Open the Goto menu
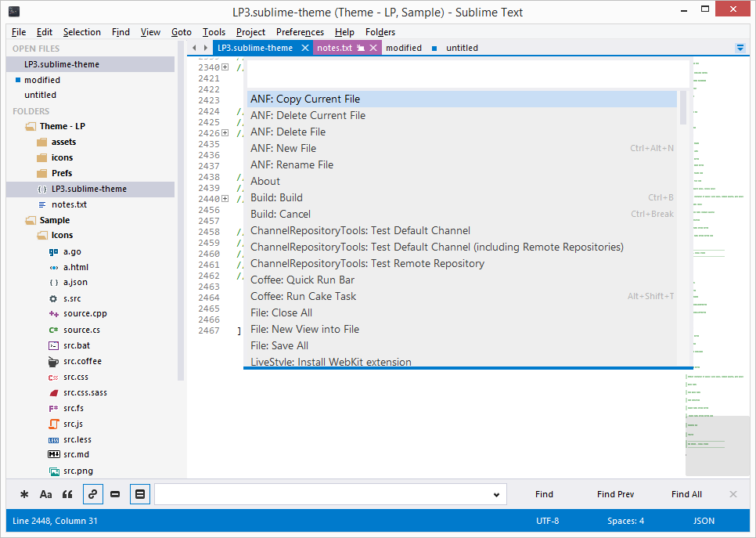 [182, 32]
